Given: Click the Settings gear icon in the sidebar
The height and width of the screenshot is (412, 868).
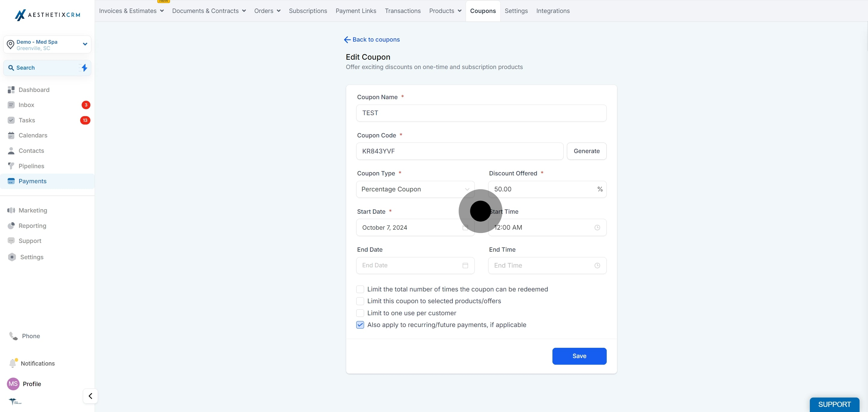Looking at the screenshot, I should click(x=12, y=257).
